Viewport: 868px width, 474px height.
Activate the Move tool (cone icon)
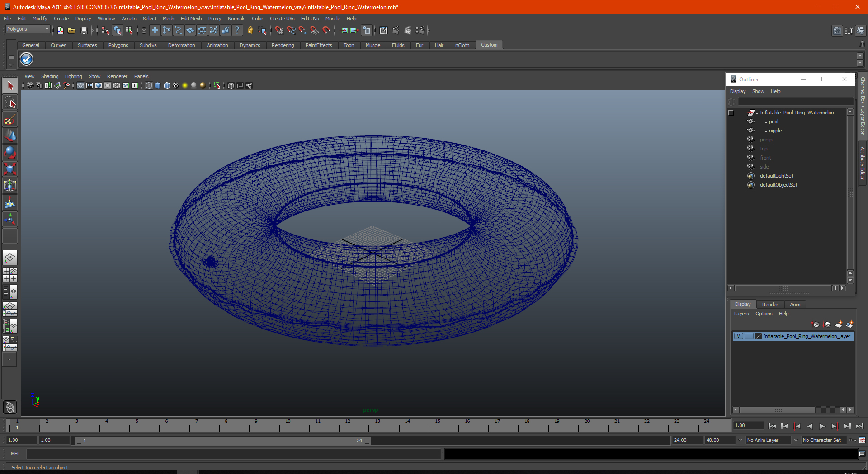10,136
